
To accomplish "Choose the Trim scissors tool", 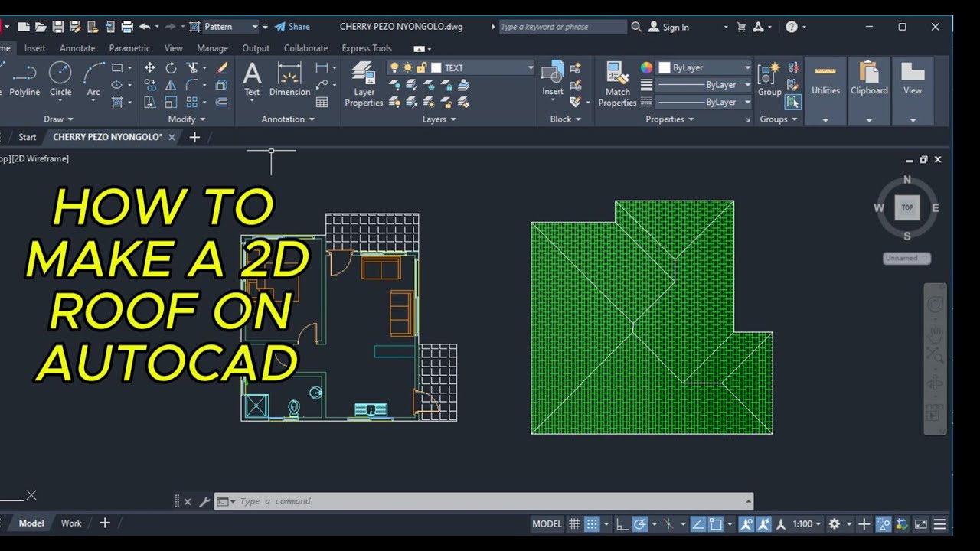I will tap(192, 68).
